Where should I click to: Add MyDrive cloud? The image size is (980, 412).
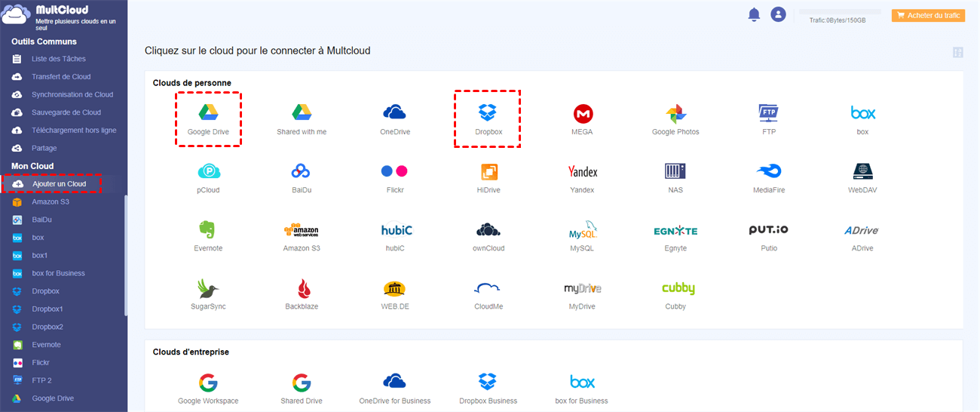pos(582,288)
